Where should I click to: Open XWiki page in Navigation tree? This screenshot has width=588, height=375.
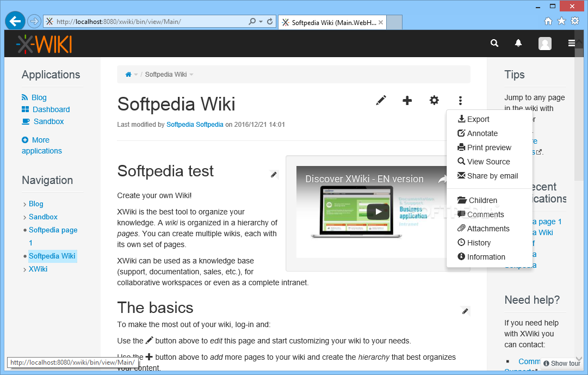click(38, 269)
